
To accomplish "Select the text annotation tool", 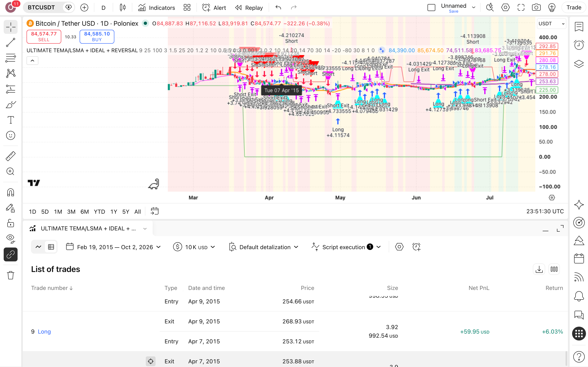I will click(10, 120).
